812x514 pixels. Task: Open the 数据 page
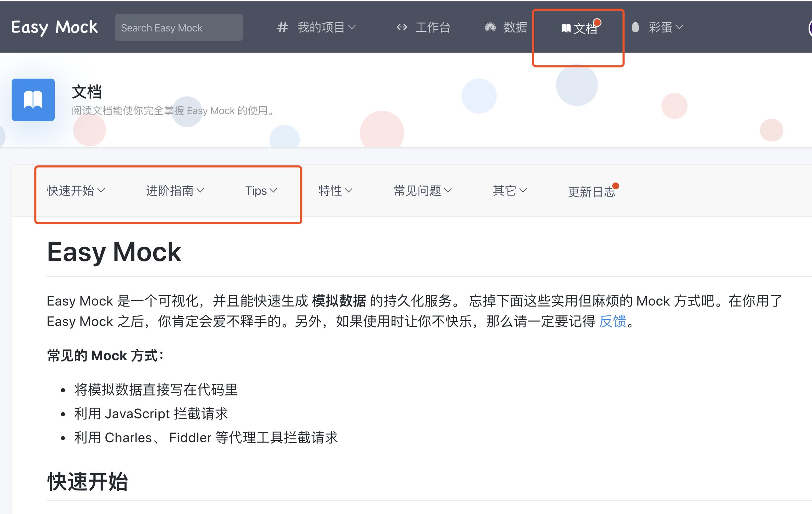pyautogui.click(x=515, y=27)
